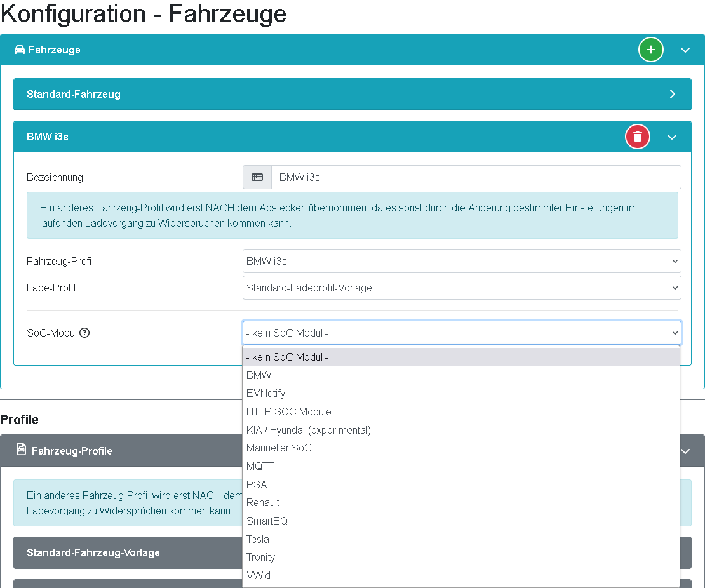The image size is (705, 588).
Task: Collapse the BMW i3s panel
Action: pos(672,136)
